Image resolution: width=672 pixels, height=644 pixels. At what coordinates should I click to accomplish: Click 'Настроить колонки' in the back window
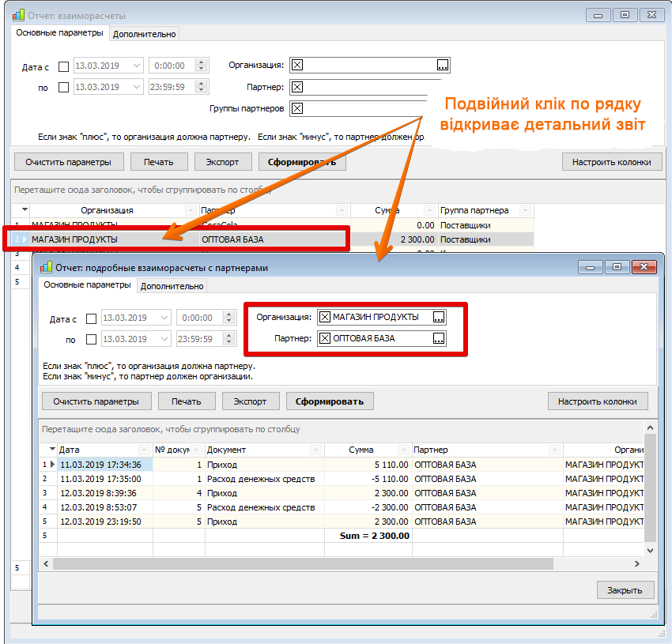(612, 162)
